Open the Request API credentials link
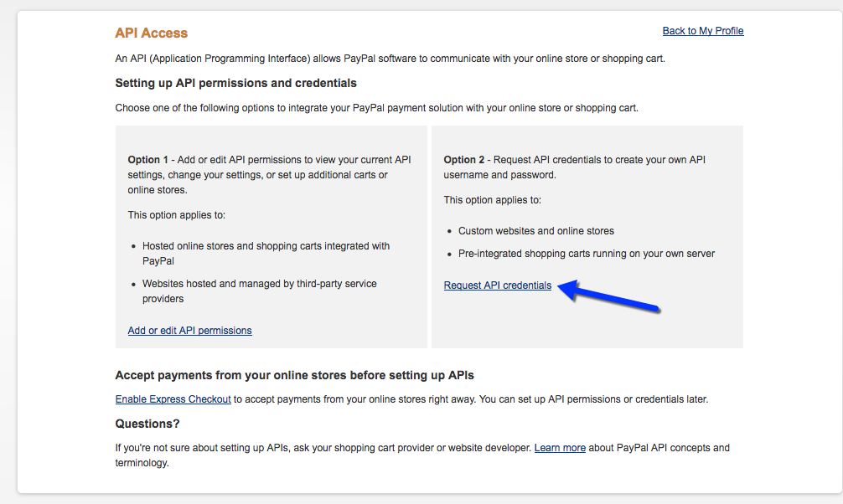843x504 pixels. pos(497,285)
